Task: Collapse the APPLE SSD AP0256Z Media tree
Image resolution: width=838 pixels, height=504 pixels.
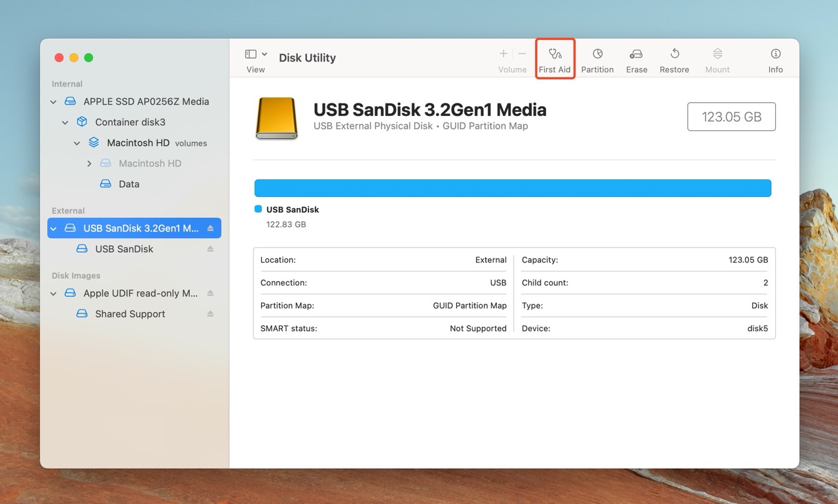Action: [54, 102]
